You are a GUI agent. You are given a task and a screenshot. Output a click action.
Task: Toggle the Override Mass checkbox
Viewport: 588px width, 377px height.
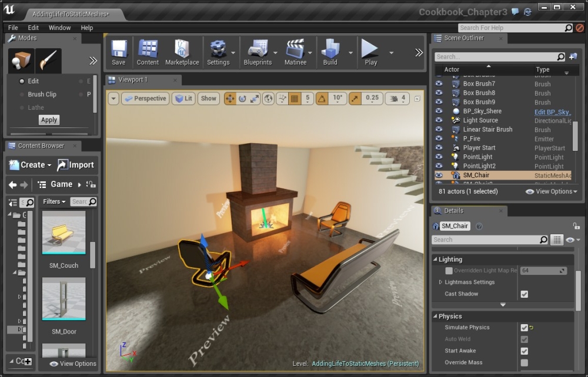tap(524, 363)
